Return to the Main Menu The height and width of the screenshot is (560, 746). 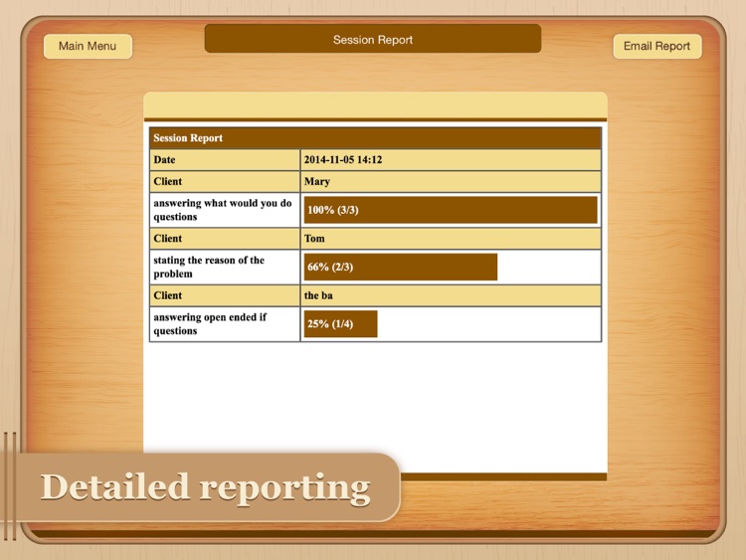[x=88, y=46]
